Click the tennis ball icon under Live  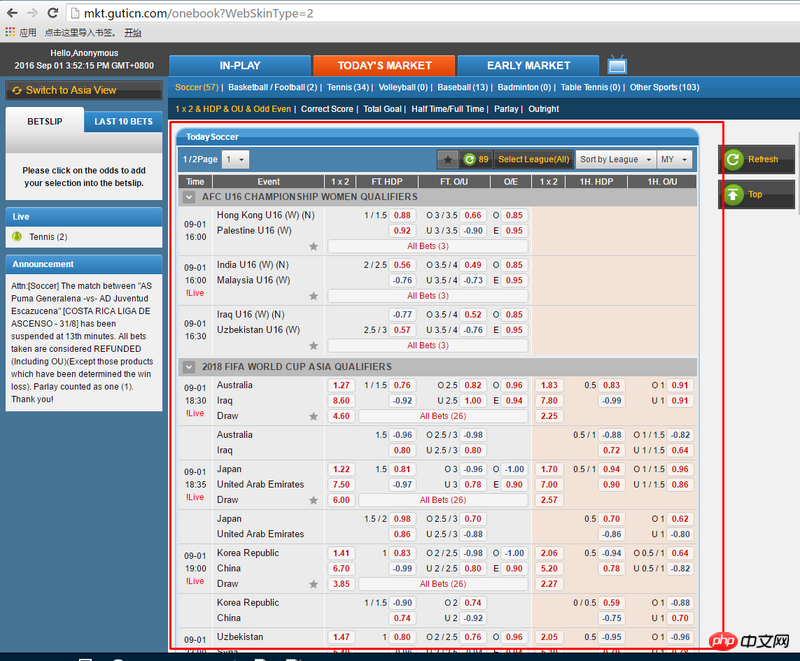[x=17, y=237]
